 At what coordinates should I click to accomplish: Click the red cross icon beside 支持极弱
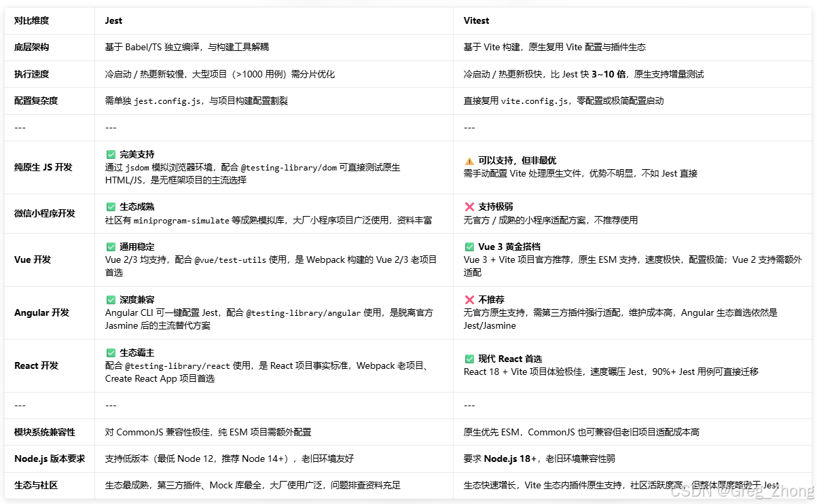(x=469, y=207)
